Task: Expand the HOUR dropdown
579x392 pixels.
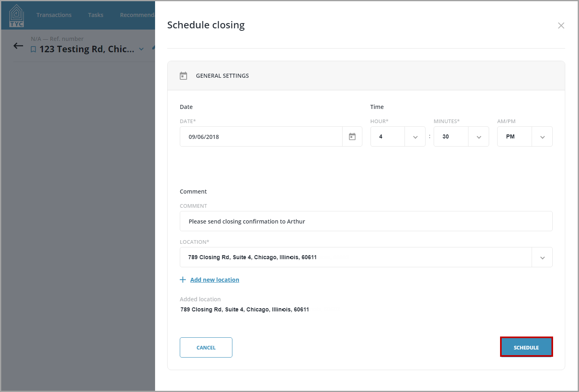Action: [415, 136]
